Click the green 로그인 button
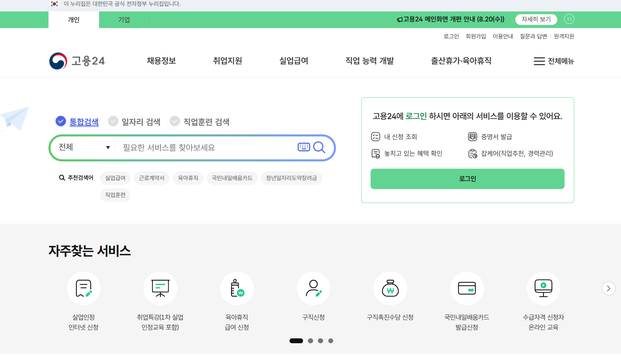 click(467, 179)
